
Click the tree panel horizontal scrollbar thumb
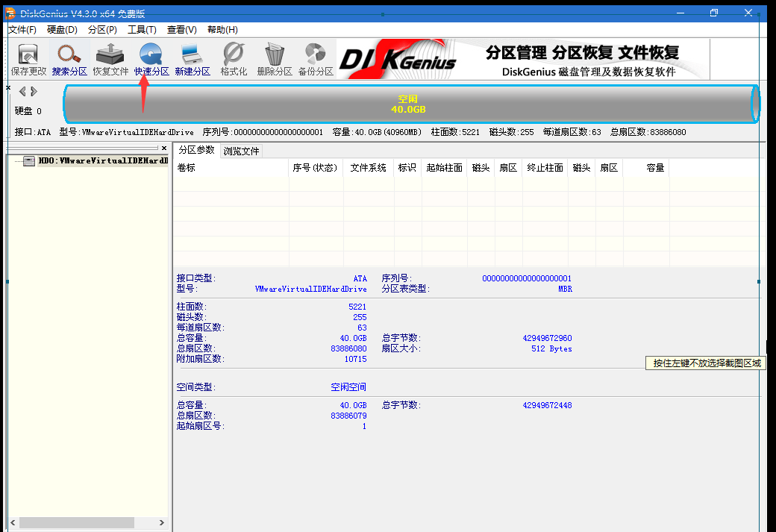tap(77, 522)
